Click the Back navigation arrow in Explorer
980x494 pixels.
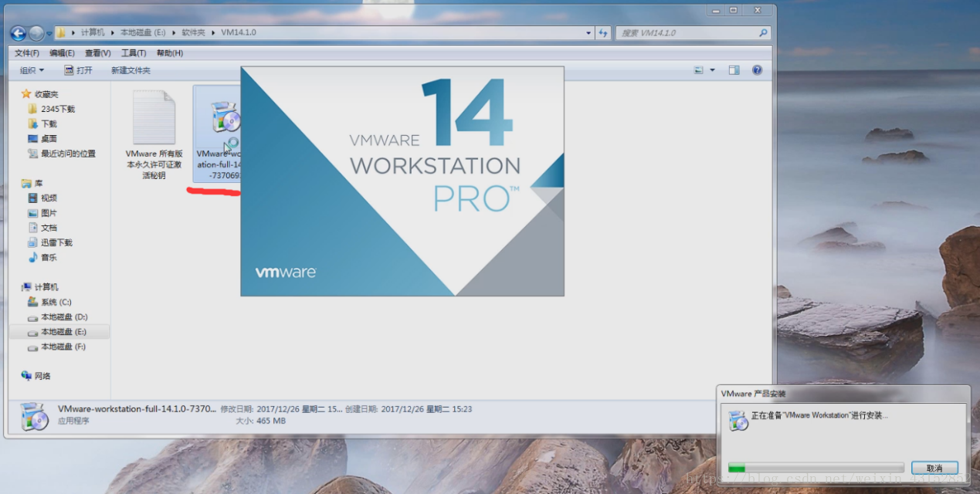coord(18,33)
